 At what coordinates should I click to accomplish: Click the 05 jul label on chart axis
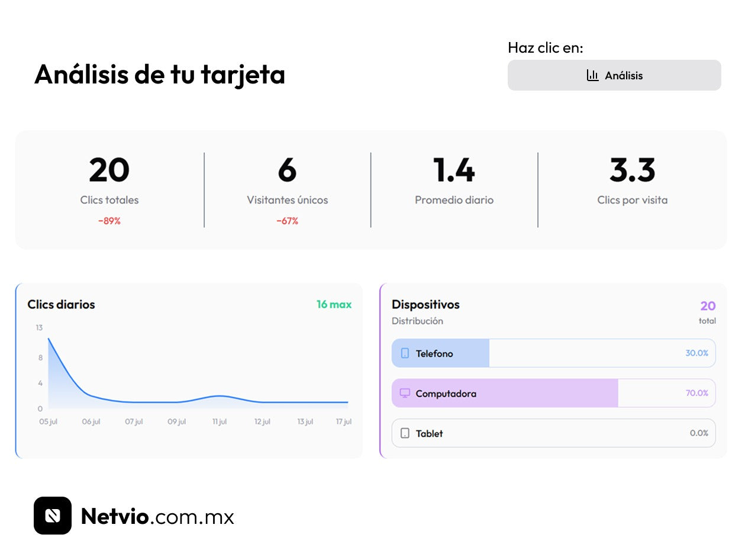[x=49, y=421]
